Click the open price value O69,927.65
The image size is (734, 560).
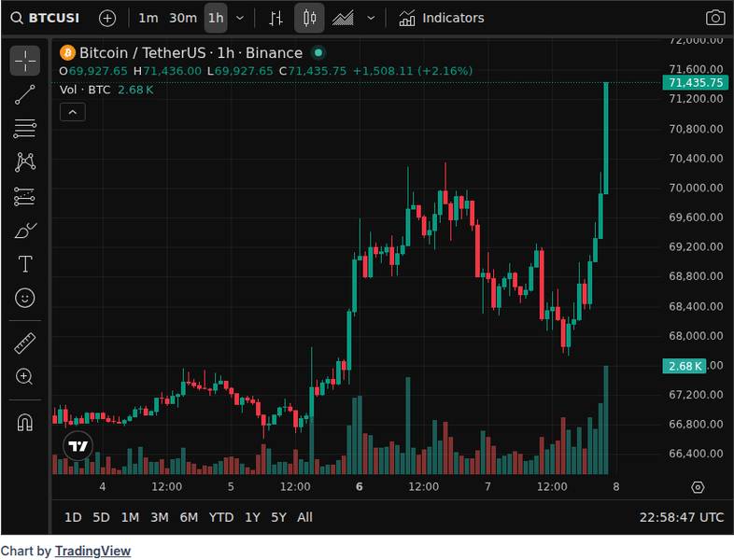(93, 71)
